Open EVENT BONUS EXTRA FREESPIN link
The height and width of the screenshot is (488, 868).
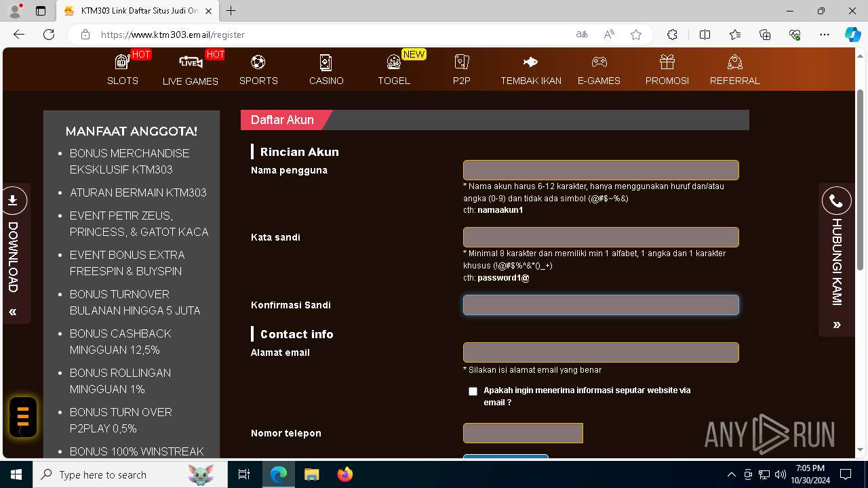point(127,263)
